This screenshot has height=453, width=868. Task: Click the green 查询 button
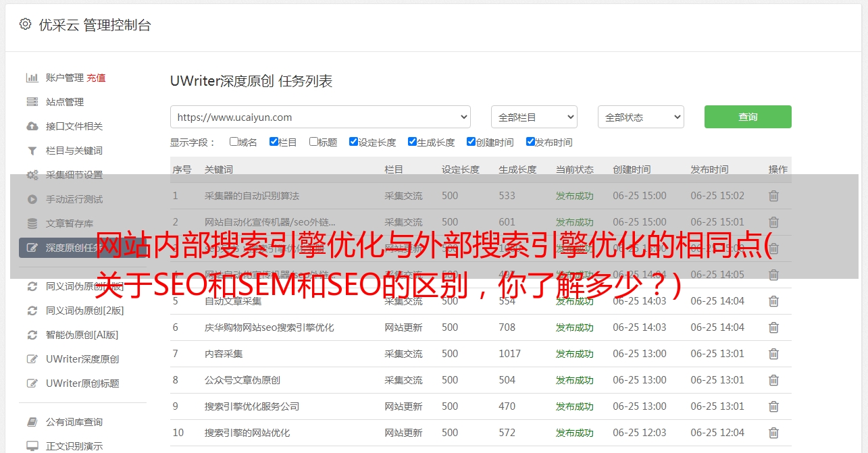click(x=748, y=117)
